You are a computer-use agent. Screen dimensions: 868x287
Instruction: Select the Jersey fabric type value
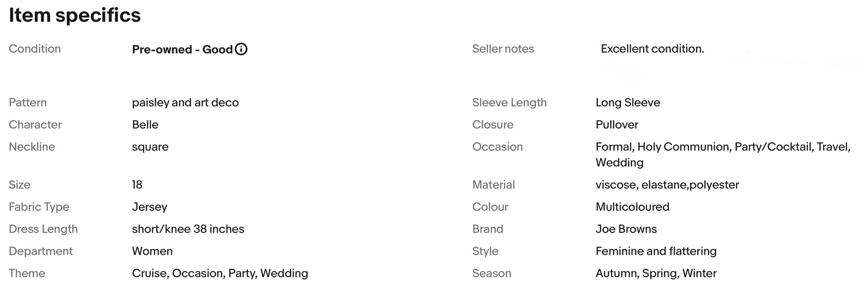pyautogui.click(x=149, y=207)
